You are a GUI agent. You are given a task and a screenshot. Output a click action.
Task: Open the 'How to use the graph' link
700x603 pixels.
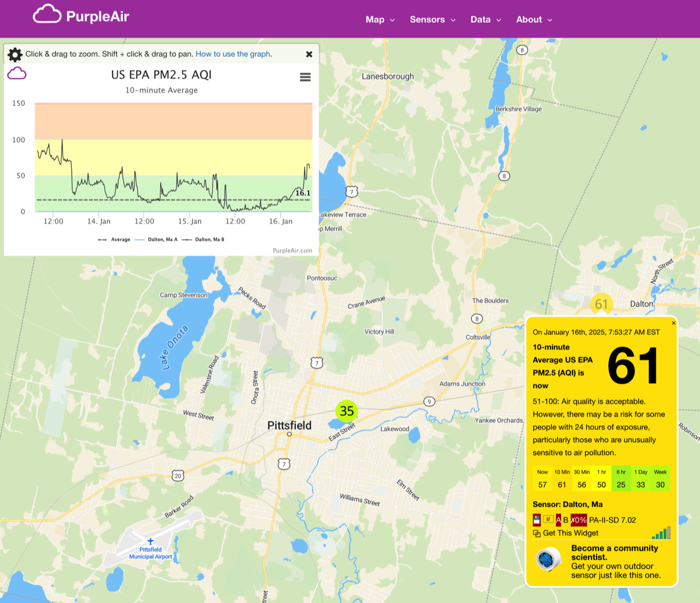(x=233, y=54)
